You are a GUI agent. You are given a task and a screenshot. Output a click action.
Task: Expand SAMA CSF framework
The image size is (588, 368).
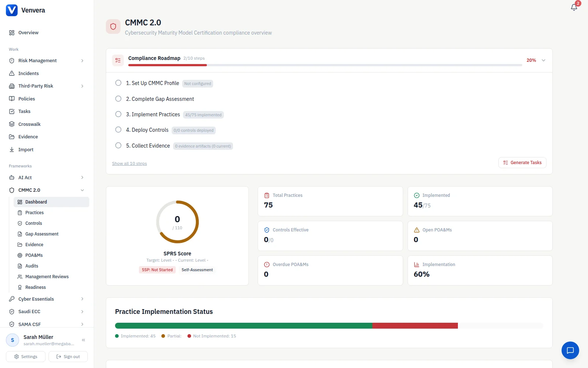82,324
